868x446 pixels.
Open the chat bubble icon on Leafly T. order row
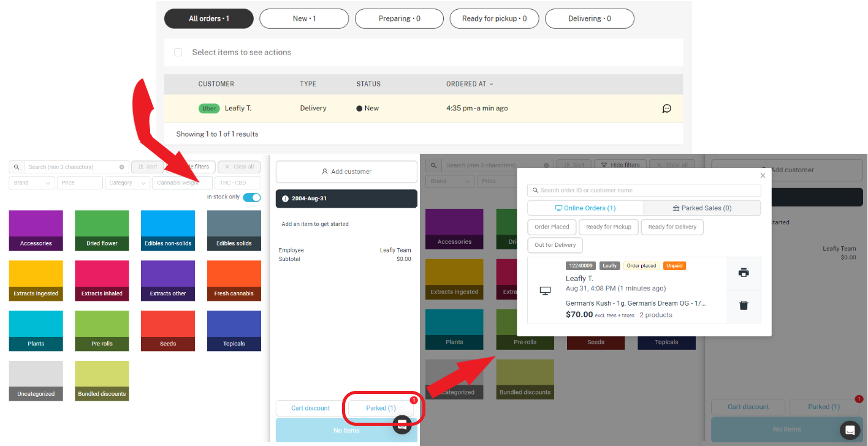click(x=667, y=108)
